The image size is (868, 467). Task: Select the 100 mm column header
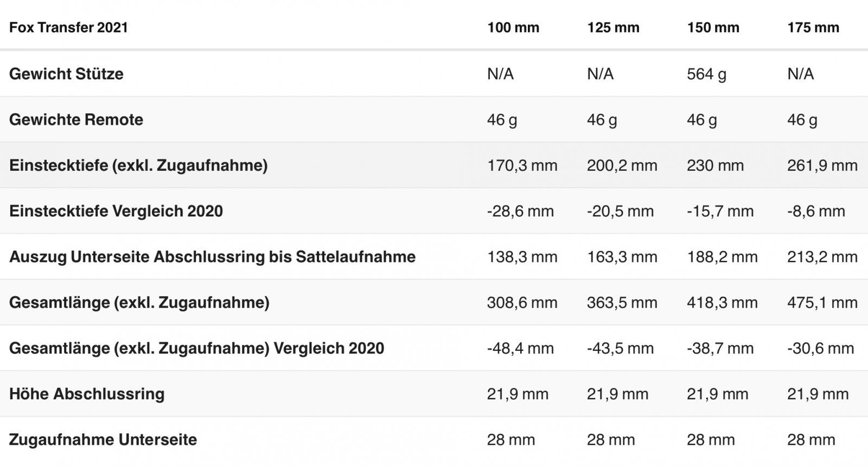[513, 28]
